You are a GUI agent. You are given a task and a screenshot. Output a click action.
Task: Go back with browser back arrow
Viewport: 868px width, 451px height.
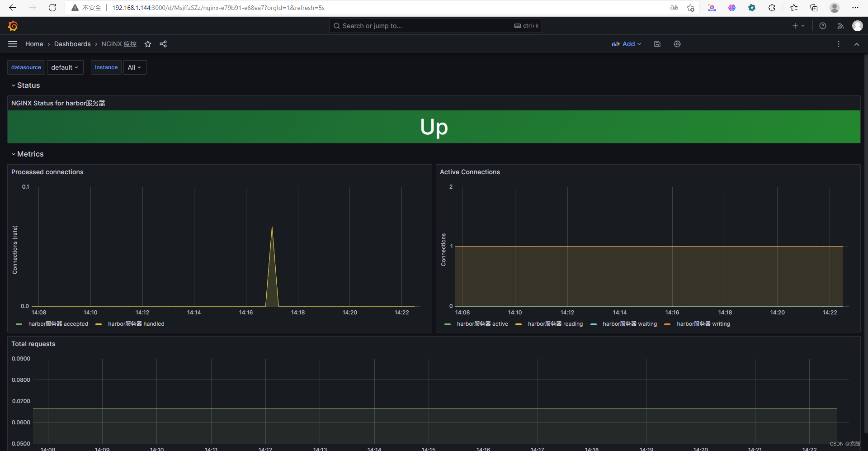point(13,8)
